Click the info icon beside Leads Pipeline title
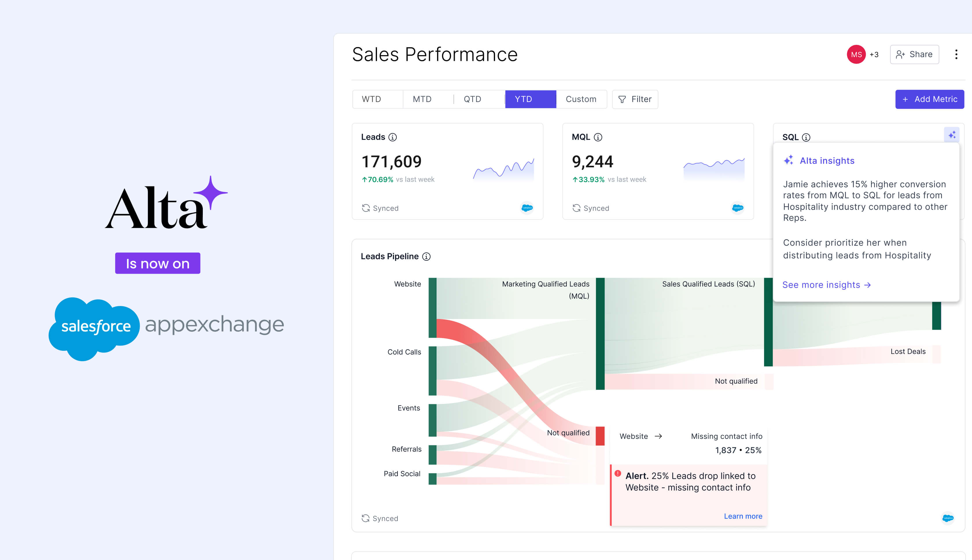The height and width of the screenshot is (560, 972). pos(426,257)
